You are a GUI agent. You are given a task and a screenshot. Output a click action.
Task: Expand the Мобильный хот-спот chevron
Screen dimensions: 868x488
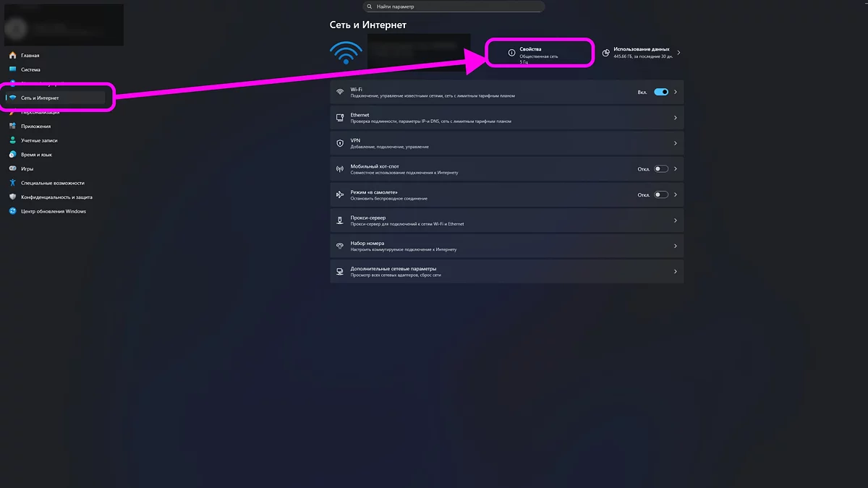[676, 169]
